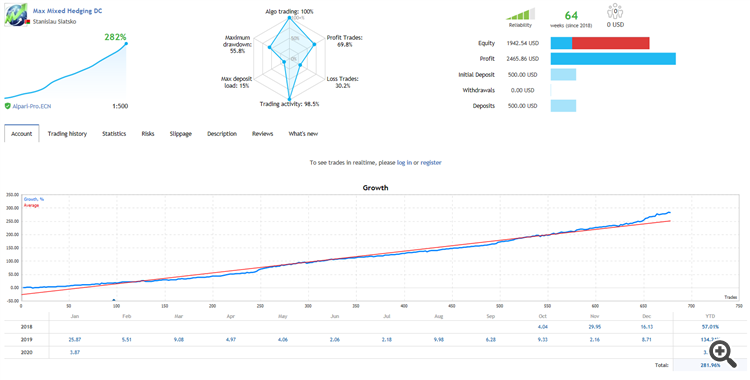Click 2019 March value 9.08
This screenshot has width=750, height=380.
point(178,340)
